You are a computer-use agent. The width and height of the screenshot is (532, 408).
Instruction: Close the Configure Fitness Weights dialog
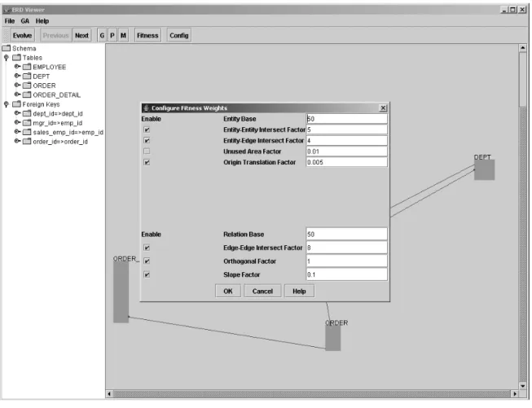pyautogui.click(x=383, y=107)
